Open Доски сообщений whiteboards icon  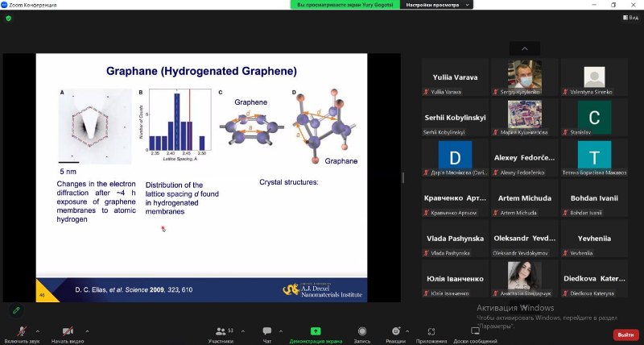[x=475, y=331]
